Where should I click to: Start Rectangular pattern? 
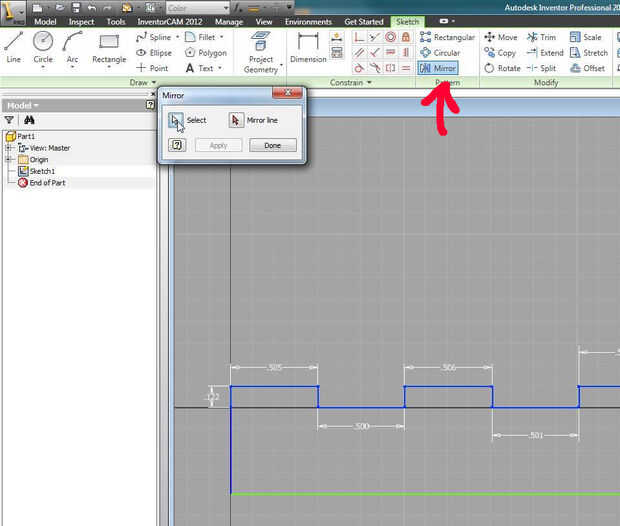(x=447, y=37)
